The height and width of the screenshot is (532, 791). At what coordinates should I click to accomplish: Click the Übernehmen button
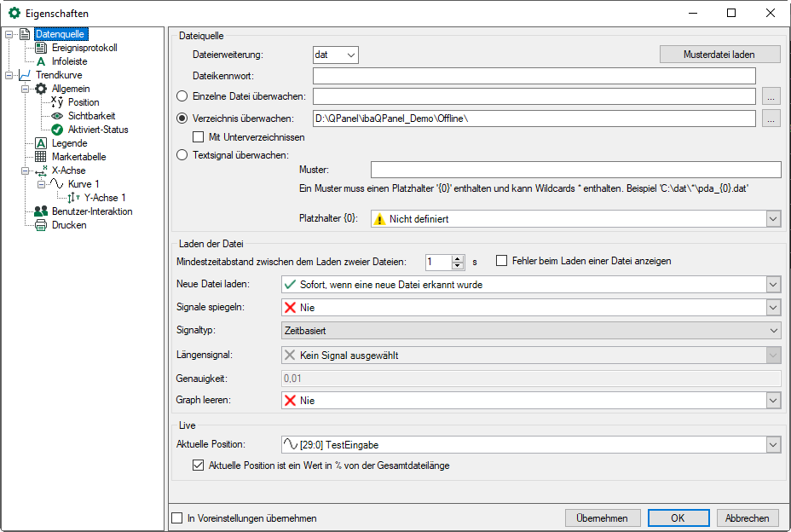pos(602,518)
